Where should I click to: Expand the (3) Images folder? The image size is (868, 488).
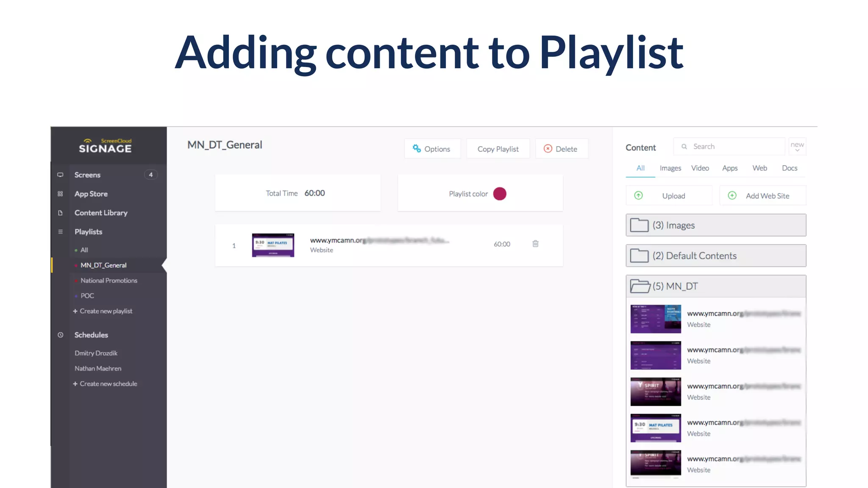point(716,225)
